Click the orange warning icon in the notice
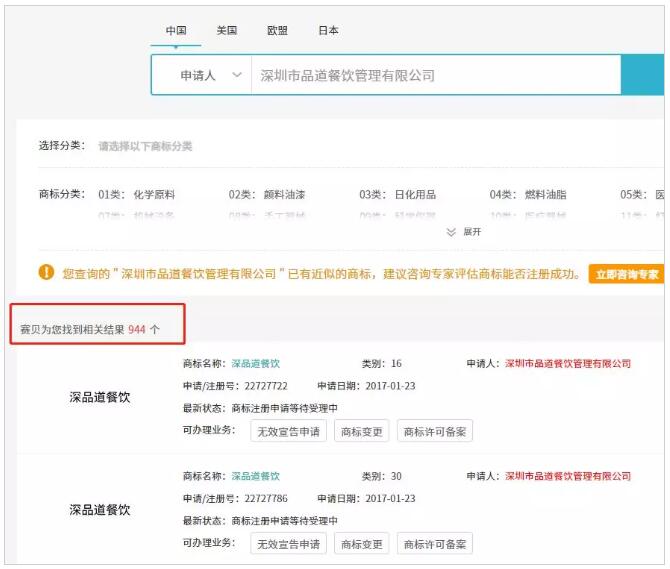This screenshot has width=670, height=569. (x=47, y=272)
